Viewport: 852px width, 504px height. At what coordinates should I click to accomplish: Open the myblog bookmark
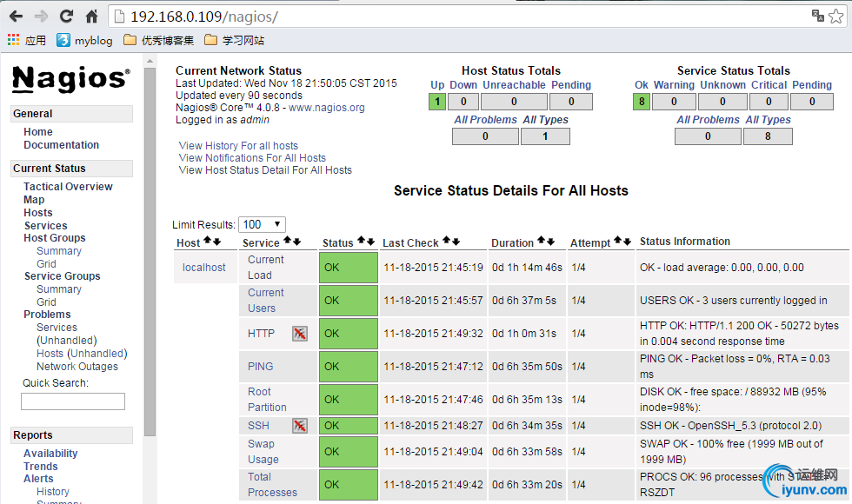click(x=85, y=40)
